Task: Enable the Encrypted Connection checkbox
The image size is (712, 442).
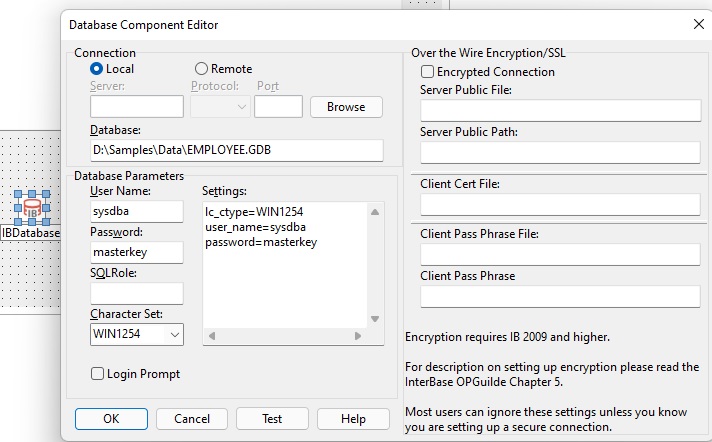Action: (428, 72)
